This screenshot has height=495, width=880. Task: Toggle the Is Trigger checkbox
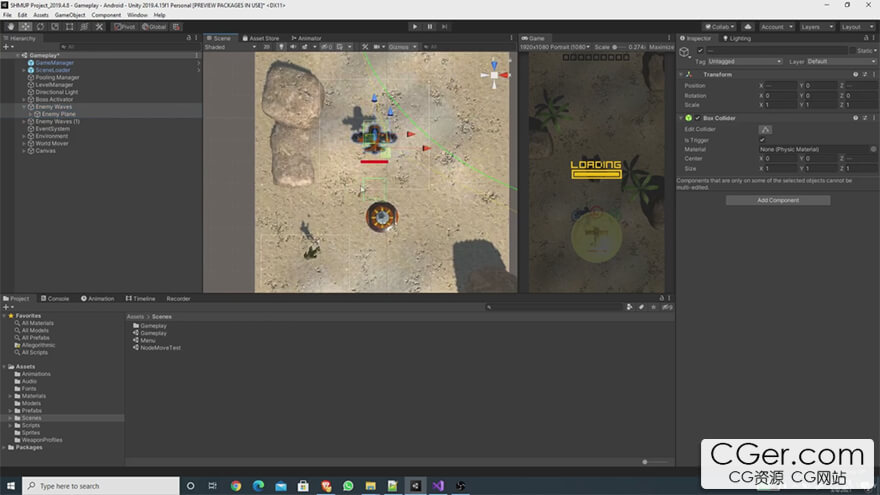762,140
